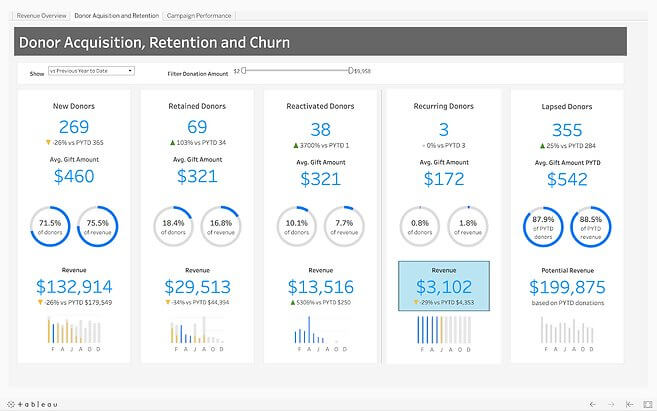The height and width of the screenshot is (411, 657).
Task: Click the Reactivated Donors monthly bar chart
Action: tap(320, 331)
